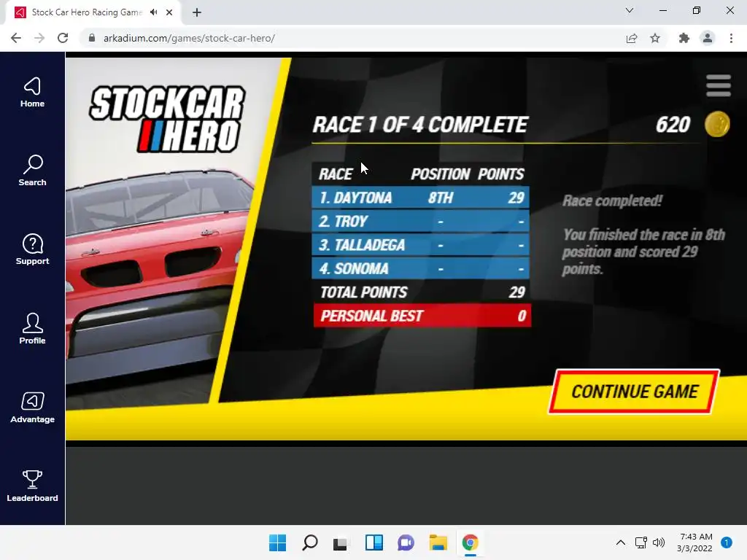
Task: Mute the tab via speaker icon
Action: pyautogui.click(x=153, y=12)
